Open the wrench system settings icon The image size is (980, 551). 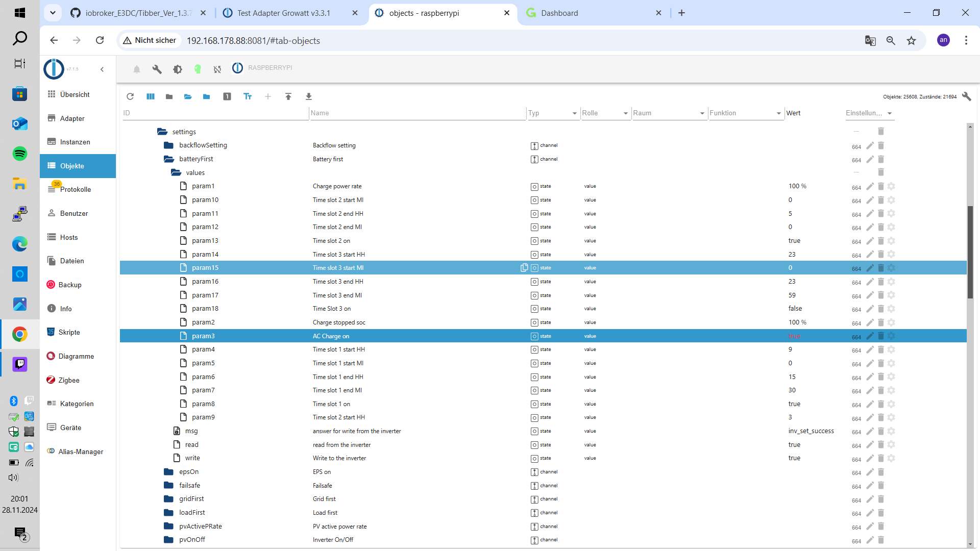tap(157, 69)
